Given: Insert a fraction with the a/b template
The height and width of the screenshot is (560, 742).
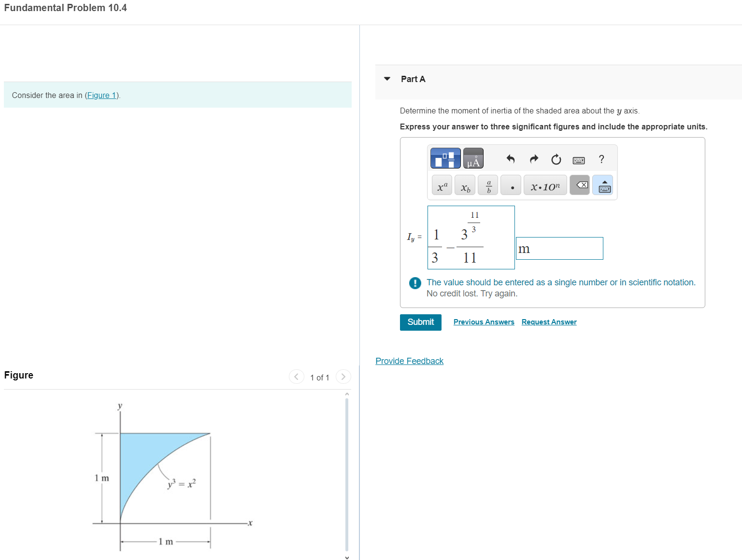Looking at the screenshot, I should tap(487, 185).
